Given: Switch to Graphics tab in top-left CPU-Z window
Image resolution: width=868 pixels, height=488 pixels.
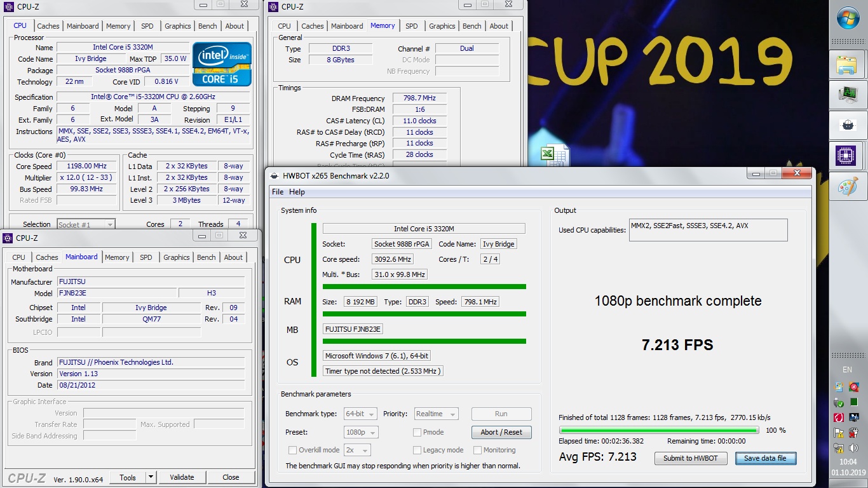Looking at the screenshot, I should 178,26.
